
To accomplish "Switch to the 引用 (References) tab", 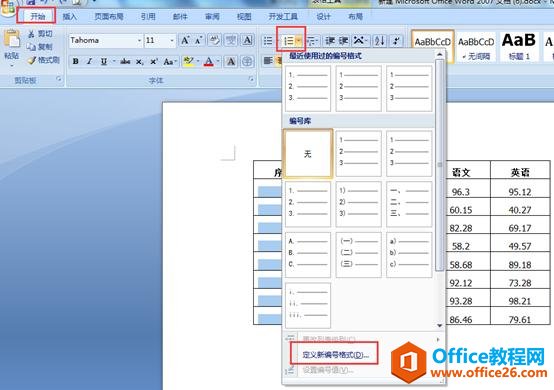I will point(148,16).
